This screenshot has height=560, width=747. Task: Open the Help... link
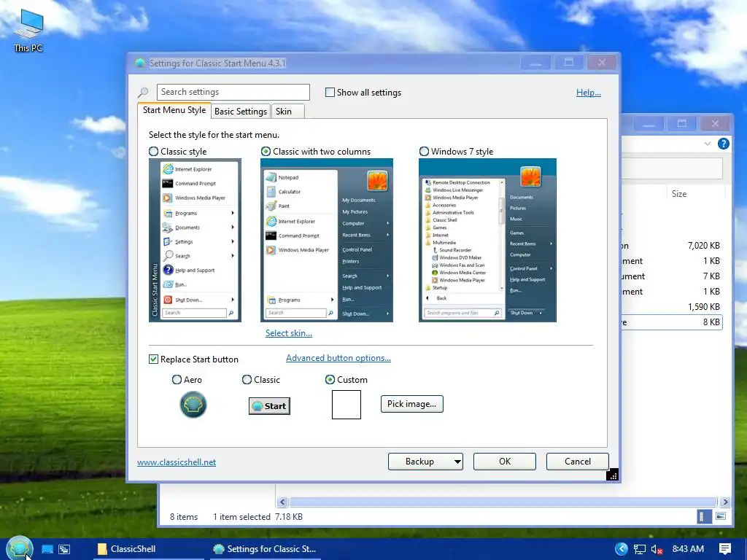pyautogui.click(x=589, y=93)
